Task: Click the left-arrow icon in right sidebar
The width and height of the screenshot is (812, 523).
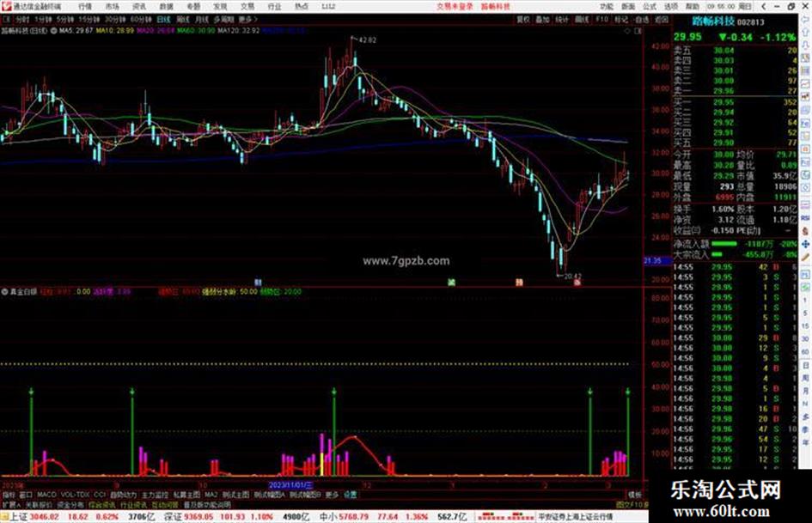Action: point(806,21)
